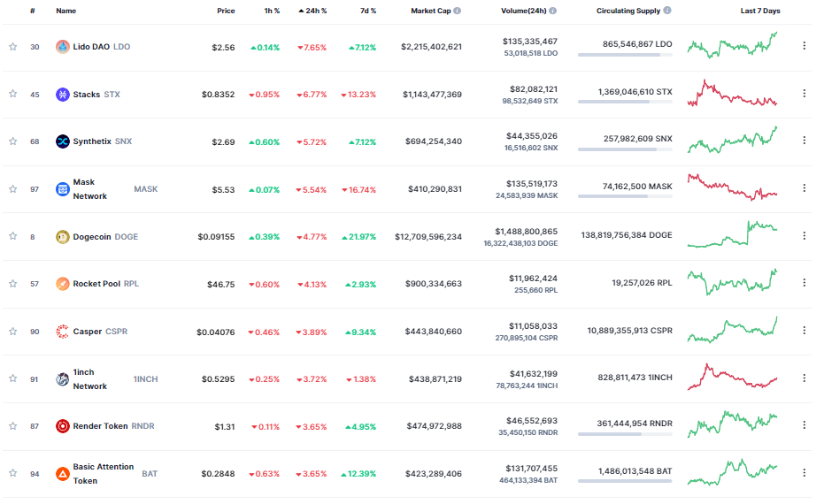
Task: Open the Casper 7-day sparkline chart
Action: click(733, 331)
